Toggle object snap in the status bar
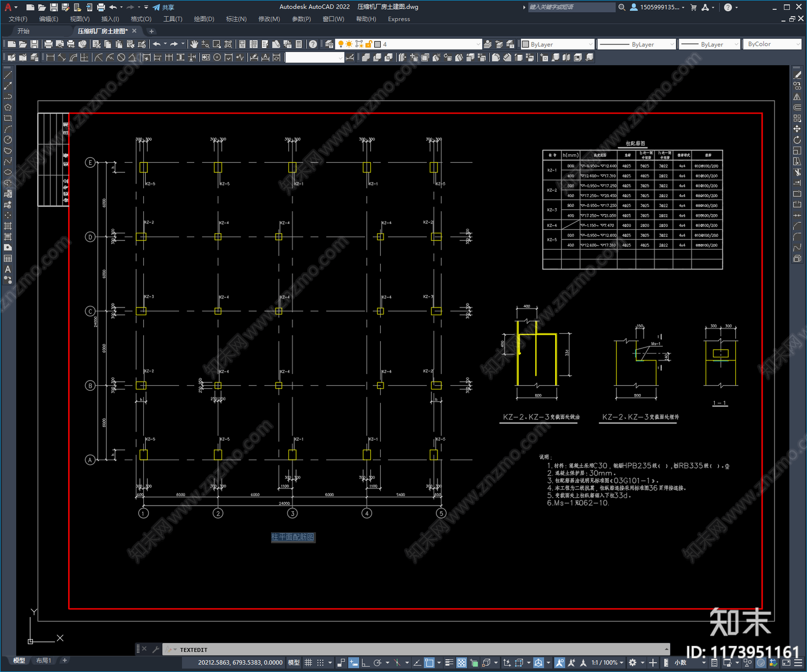Viewport: 807px width, 672px height. click(429, 662)
